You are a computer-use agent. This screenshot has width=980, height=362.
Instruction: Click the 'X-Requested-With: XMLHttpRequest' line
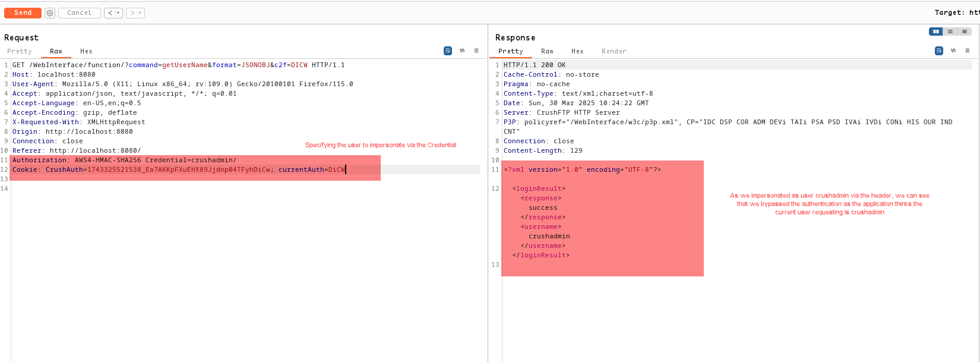tap(79, 122)
